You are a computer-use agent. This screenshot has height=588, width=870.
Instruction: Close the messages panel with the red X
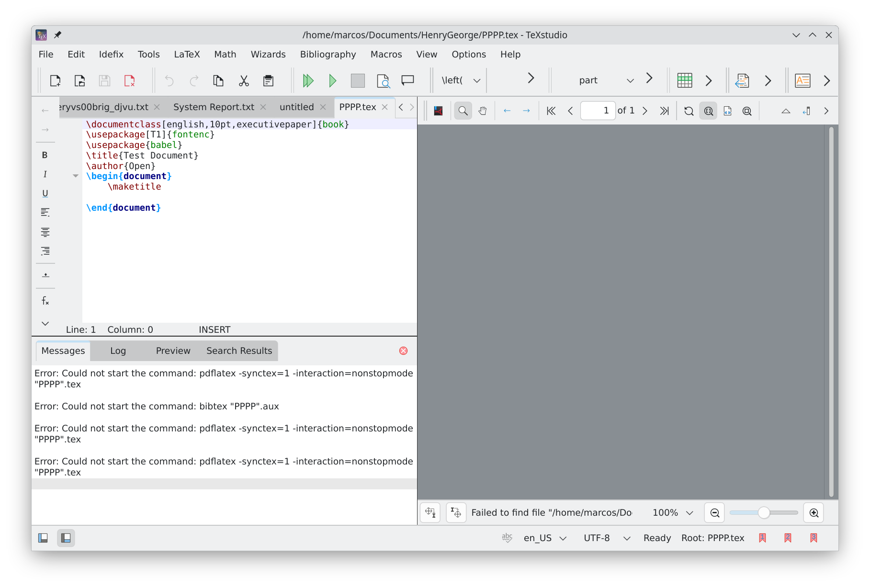click(x=403, y=351)
